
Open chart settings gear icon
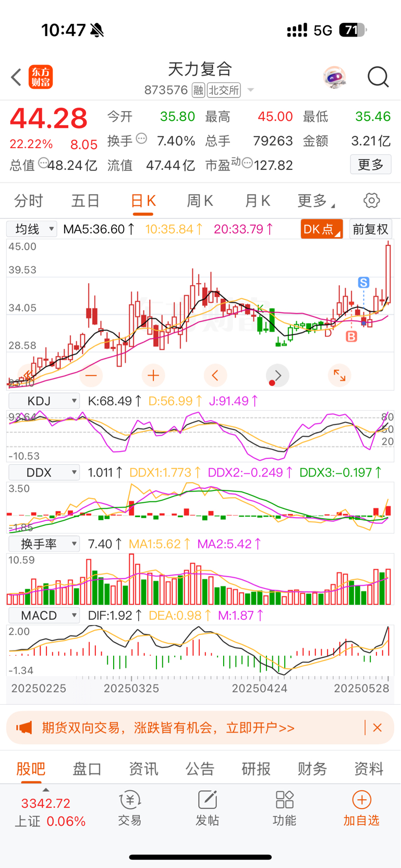tap(371, 201)
